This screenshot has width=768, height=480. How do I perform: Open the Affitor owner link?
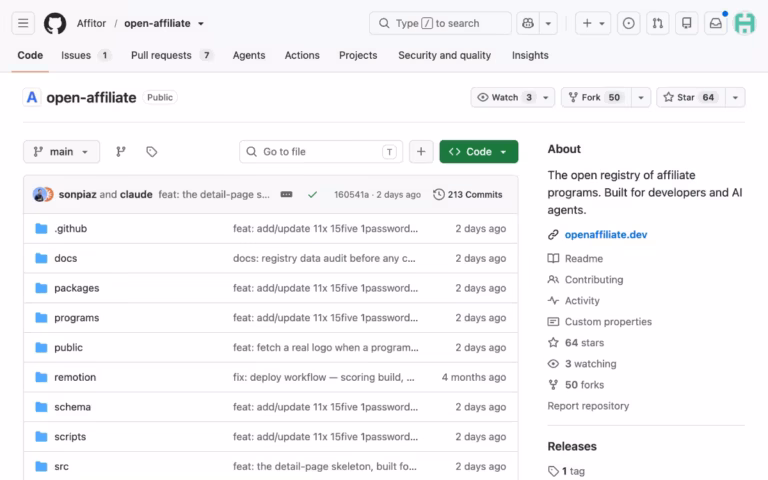pyautogui.click(x=91, y=24)
